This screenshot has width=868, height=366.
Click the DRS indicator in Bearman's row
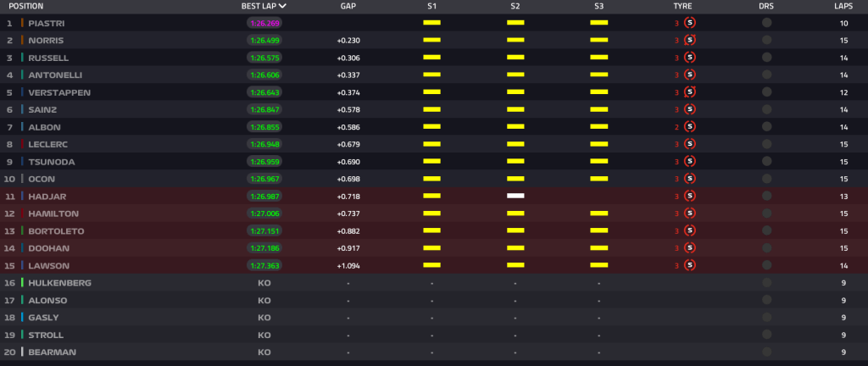pos(766,352)
